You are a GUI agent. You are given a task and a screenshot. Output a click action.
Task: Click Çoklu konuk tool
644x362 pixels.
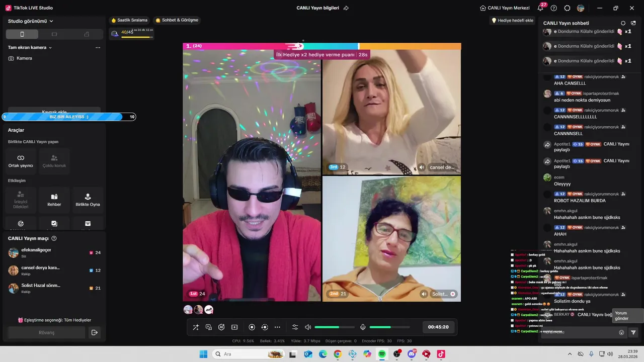(54, 161)
